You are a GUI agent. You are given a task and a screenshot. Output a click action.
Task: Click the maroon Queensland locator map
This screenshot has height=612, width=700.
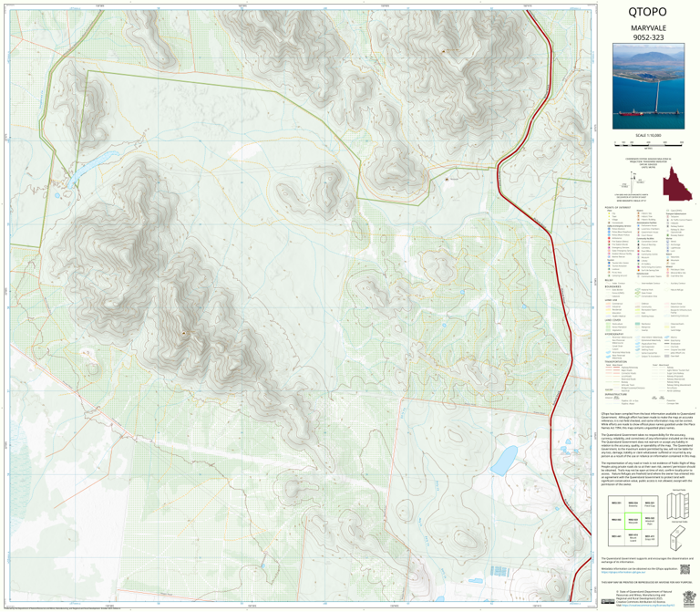click(x=677, y=184)
